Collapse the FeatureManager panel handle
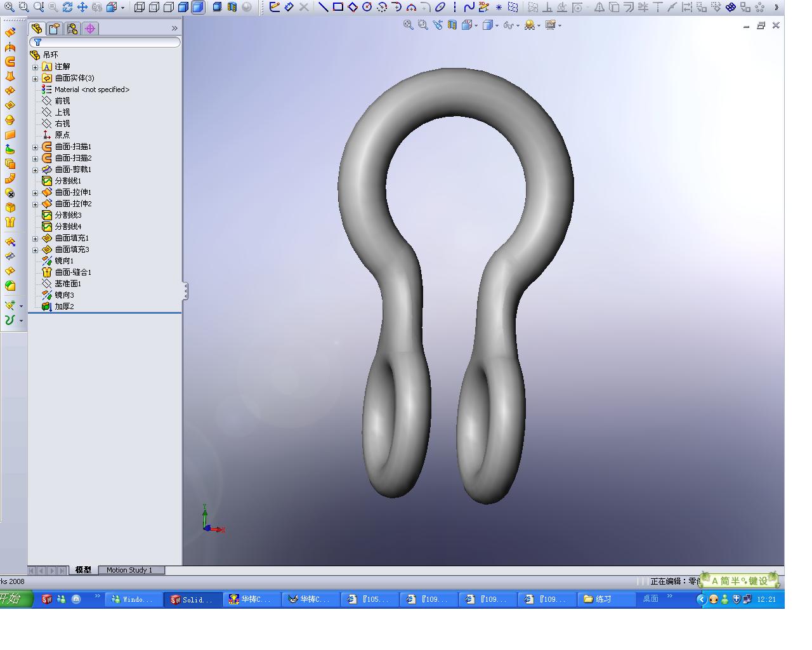This screenshot has width=812, height=650. (x=185, y=291)
